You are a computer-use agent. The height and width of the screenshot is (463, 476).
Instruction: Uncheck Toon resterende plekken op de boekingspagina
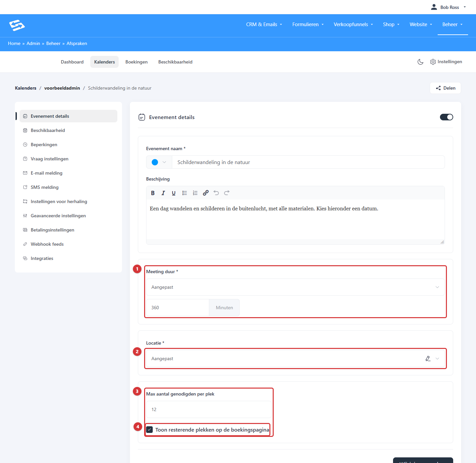(x=149, y=430)
